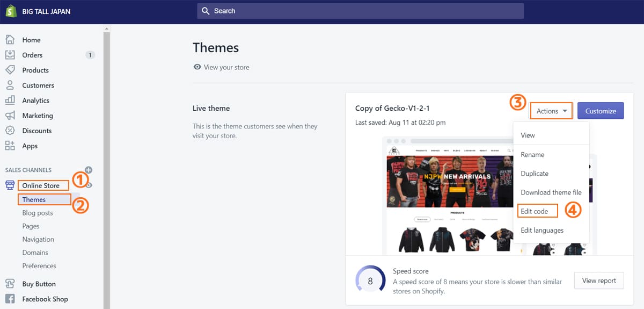The image size is (644, 309).
Task: Select Pages under Online Store
Action: [x=31, y=226]
